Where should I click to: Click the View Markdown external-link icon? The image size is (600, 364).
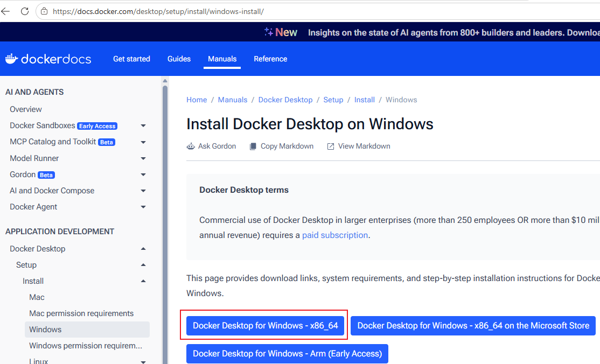(331, 146)
